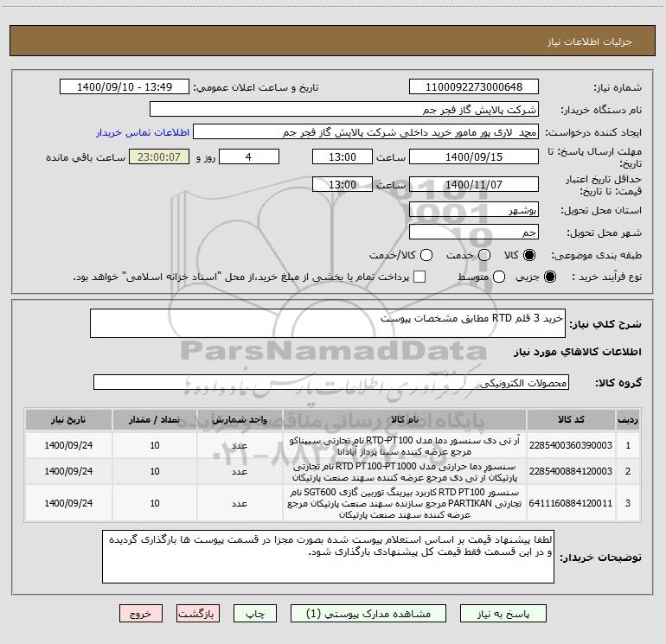Click the price validity time 13:00 field
666x644 pixels.
pos(343,184)
